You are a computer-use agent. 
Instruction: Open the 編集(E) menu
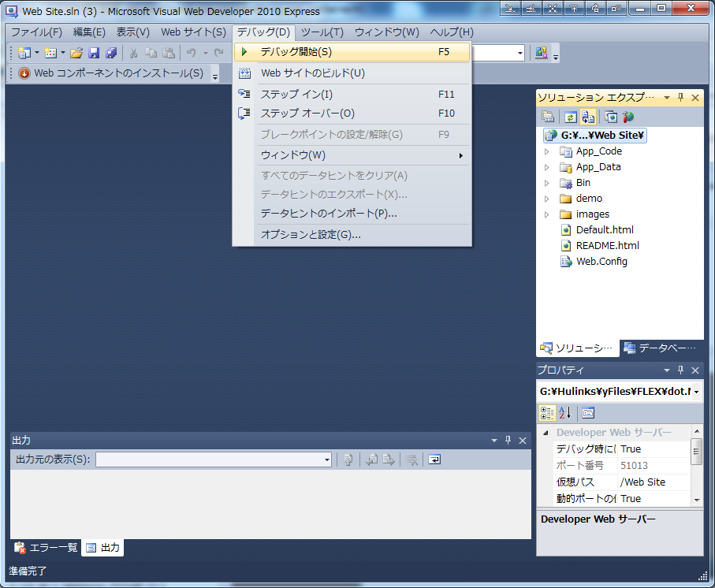89,32
